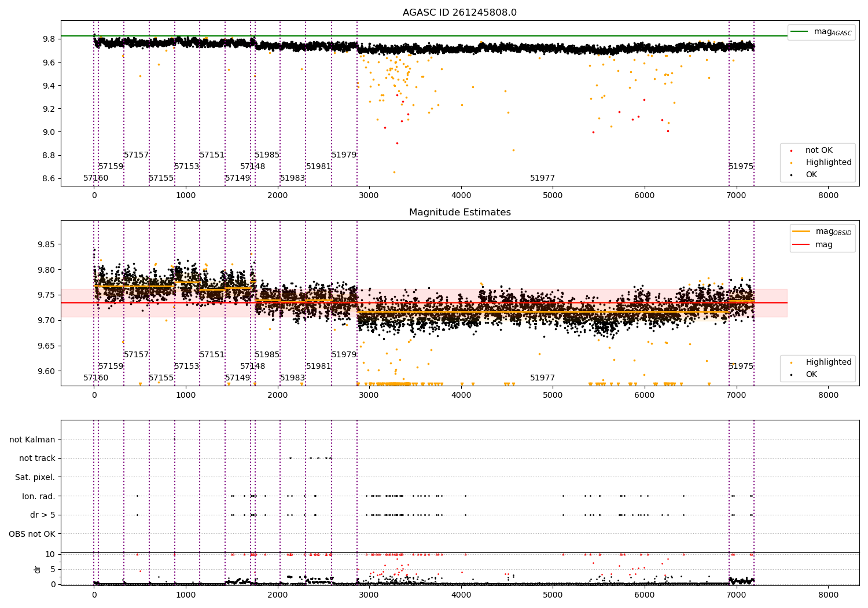Screen dimensions: 868x608
Task: Click OBSID label 51981 in the Magnitude Estimates plot
Action: point(318,367)
